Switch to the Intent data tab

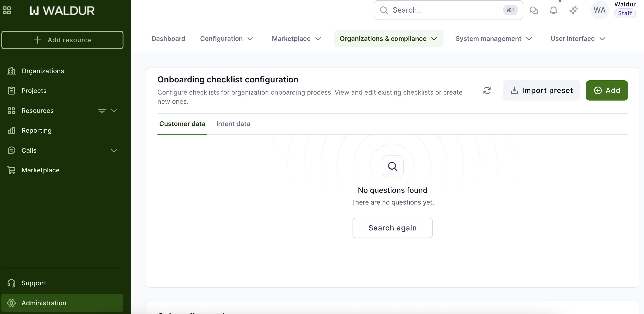coord(233,124)
